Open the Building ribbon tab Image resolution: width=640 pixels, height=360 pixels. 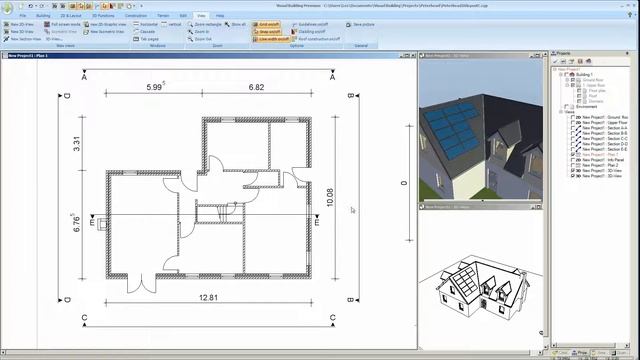tap(43, 16)
